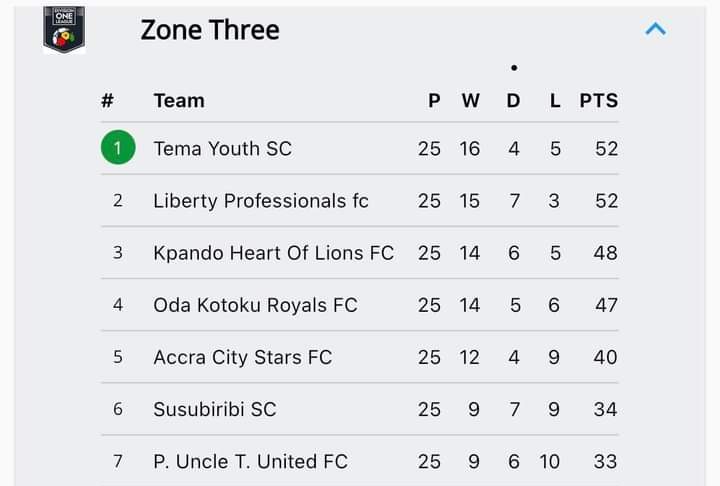This screenshot has width=720, height=486.
Task: Click the green number 1 position badge
Action: [118, 147]
